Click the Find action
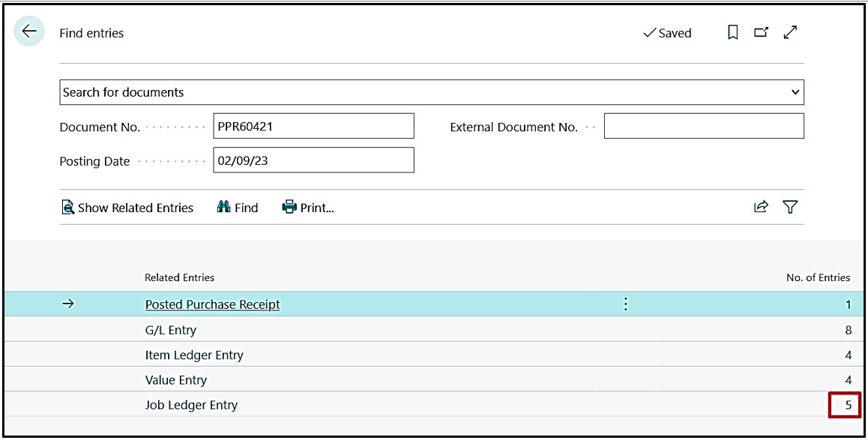The image size is (868, 440). pyautogui.click(x=237, y=208)
